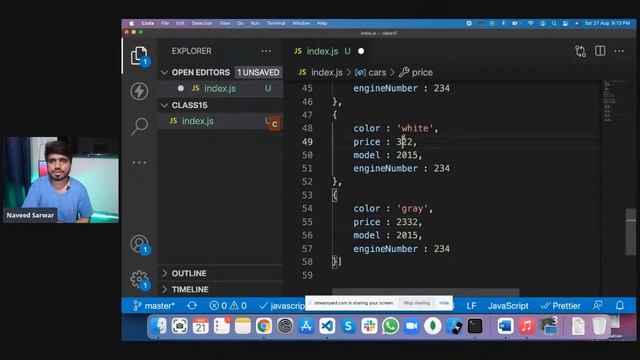This screenshot has height=360, width=640.
Task: Split the editor to the right
Action: click(600, 51)
